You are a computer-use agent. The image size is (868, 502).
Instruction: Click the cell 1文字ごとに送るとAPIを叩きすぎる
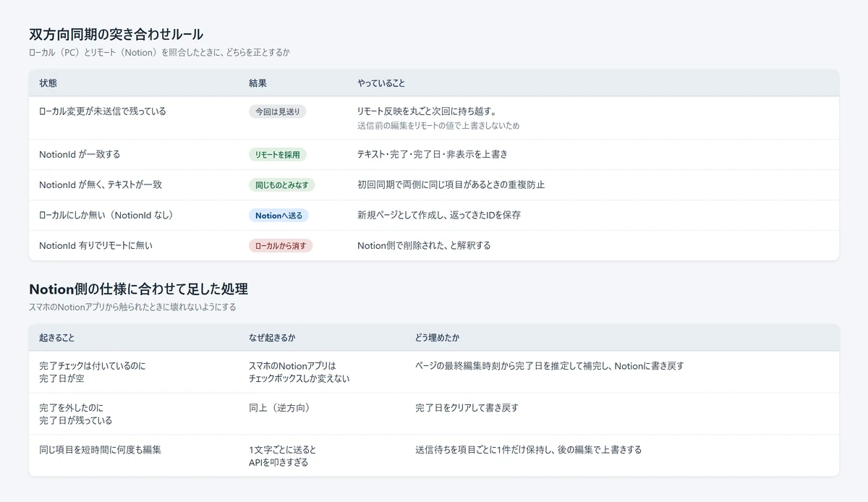pyautogui.click(x=283, y=456)
